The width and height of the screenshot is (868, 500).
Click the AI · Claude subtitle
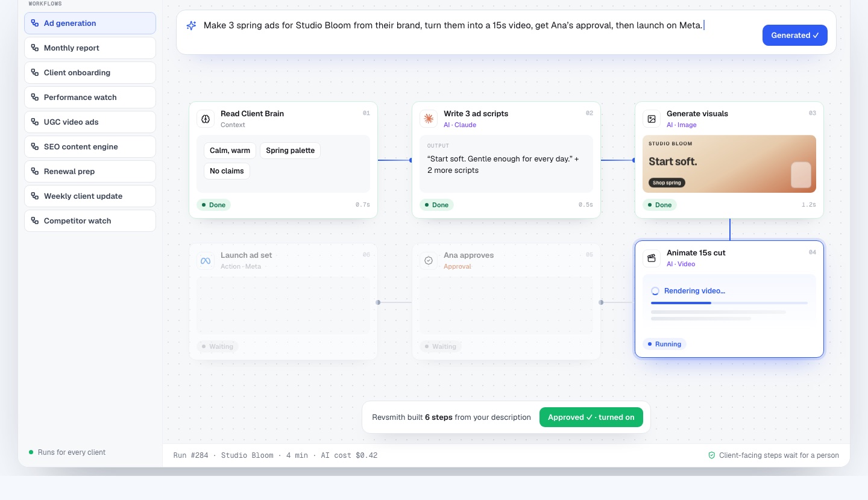(x=460, y=125)
